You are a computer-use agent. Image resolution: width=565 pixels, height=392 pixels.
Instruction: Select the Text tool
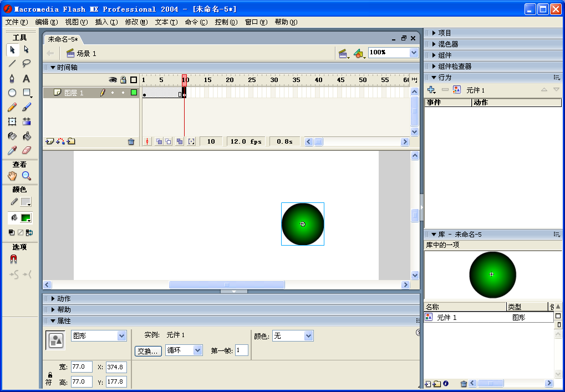(x=26, y=78)
